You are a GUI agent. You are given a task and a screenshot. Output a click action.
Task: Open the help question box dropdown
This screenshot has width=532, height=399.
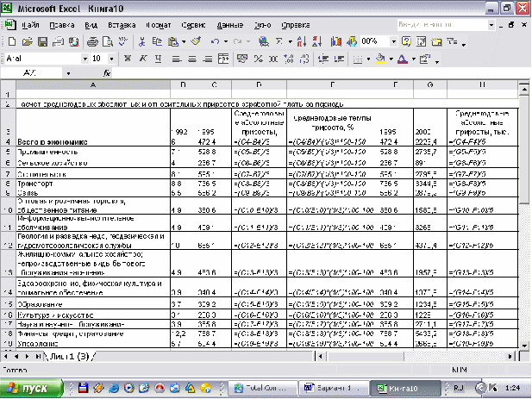491,25
